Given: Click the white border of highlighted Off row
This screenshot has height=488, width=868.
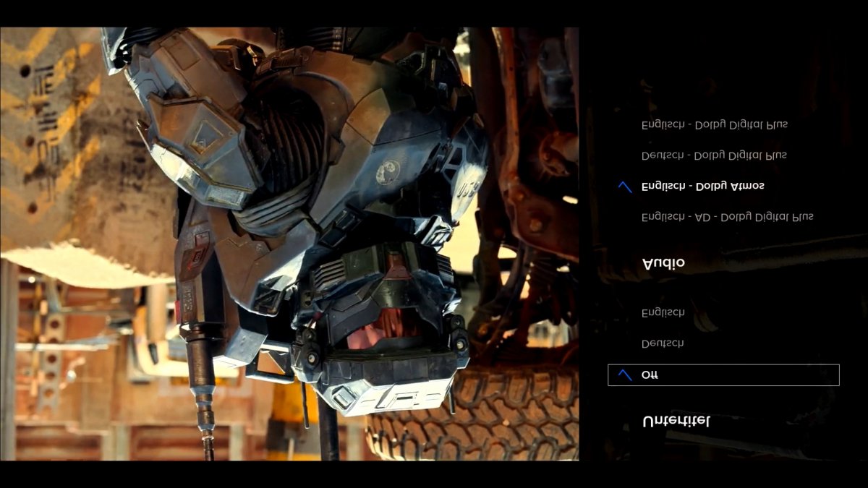Looking at the screenshot, I should pos(723,365).
